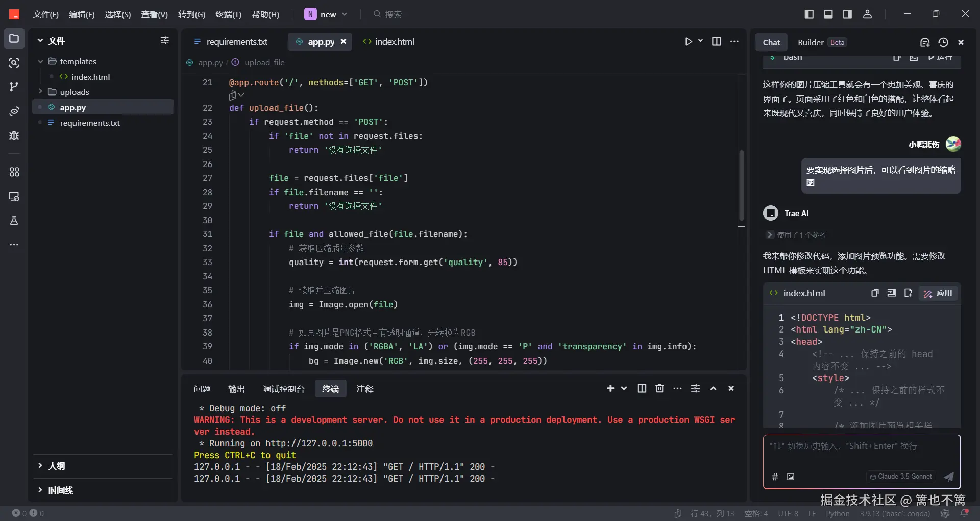
Task: Open chat history
Action: click(x=943, y=42)
